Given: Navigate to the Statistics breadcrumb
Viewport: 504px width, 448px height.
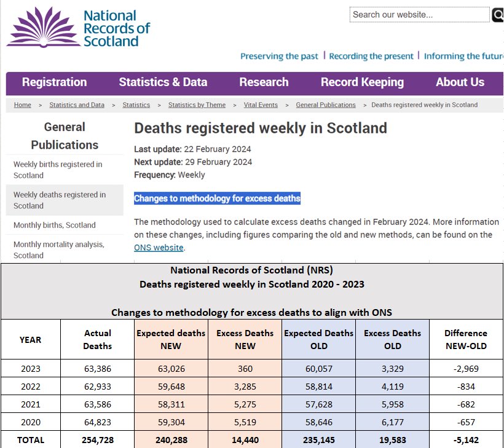Looking at the screenshot, I should [x=136, y=105].
